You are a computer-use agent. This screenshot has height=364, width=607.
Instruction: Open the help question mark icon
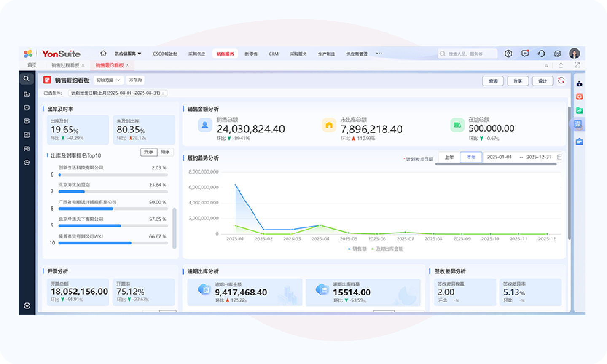508,54
